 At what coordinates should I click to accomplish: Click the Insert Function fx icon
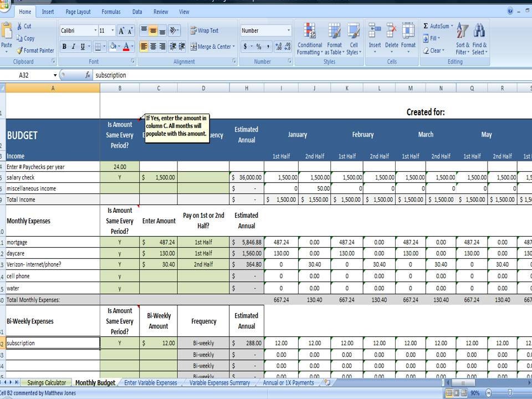point(88,75)
